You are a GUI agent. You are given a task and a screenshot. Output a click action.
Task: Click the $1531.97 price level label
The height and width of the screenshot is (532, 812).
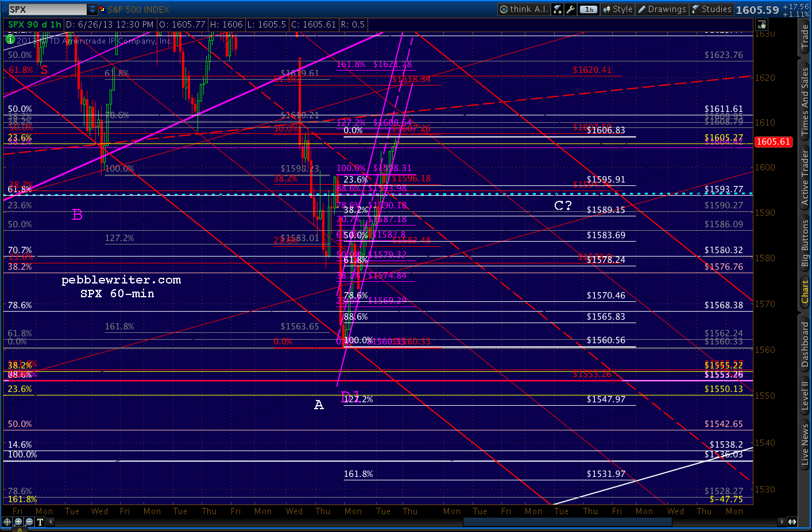click(606, 474)
